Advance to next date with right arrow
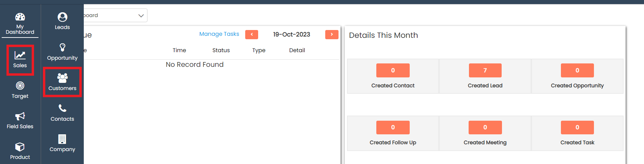 (x=332, y=34)
